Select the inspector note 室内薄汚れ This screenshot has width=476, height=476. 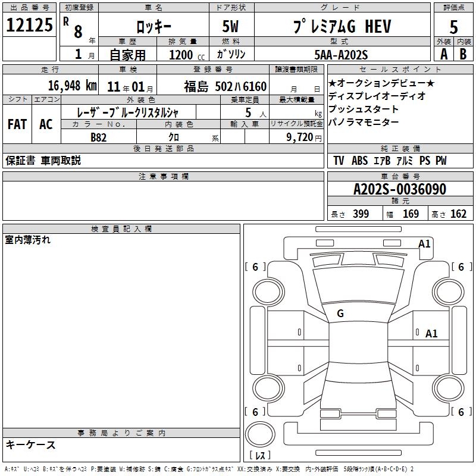(27, 240)
